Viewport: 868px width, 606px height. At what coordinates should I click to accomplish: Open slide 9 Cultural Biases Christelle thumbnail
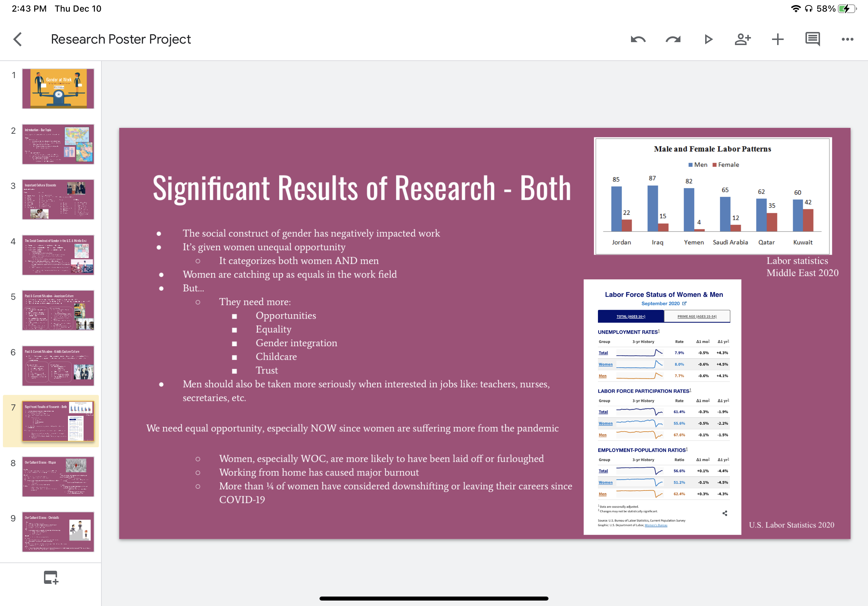58,532
